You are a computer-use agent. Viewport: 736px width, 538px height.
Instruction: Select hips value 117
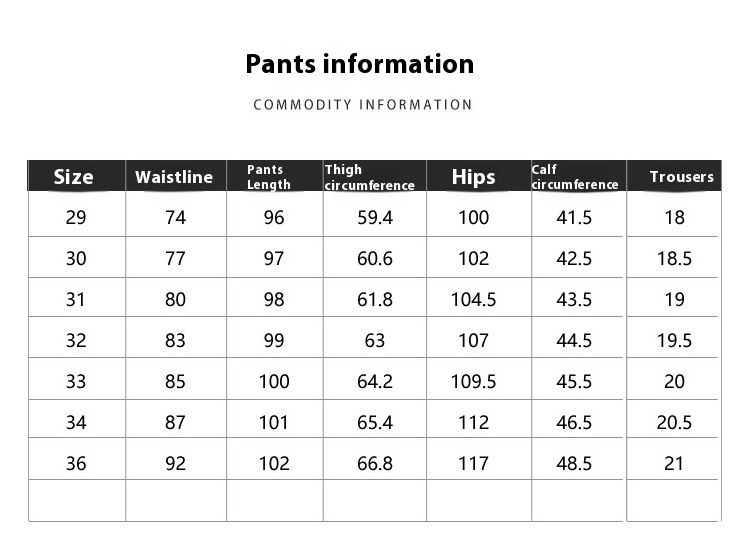tap(474, 463)
